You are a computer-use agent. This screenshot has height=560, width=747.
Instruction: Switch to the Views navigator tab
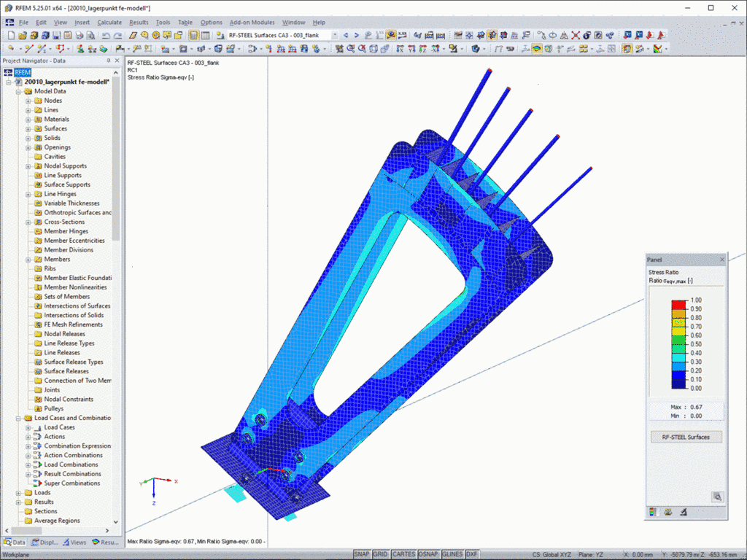coord(74,542)
